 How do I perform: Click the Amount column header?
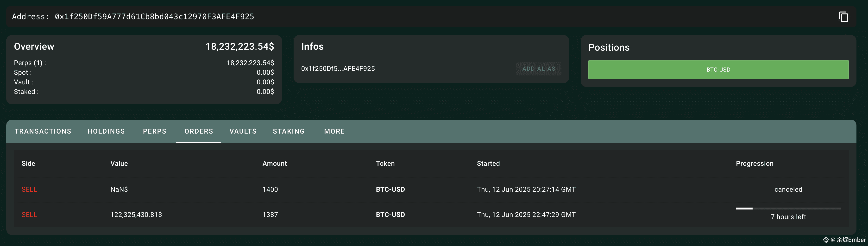pos(275,164)
